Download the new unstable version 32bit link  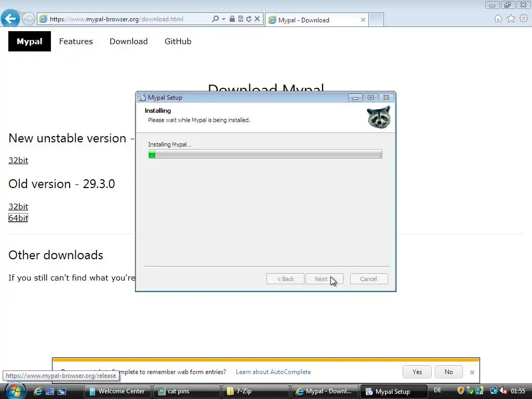18,160
